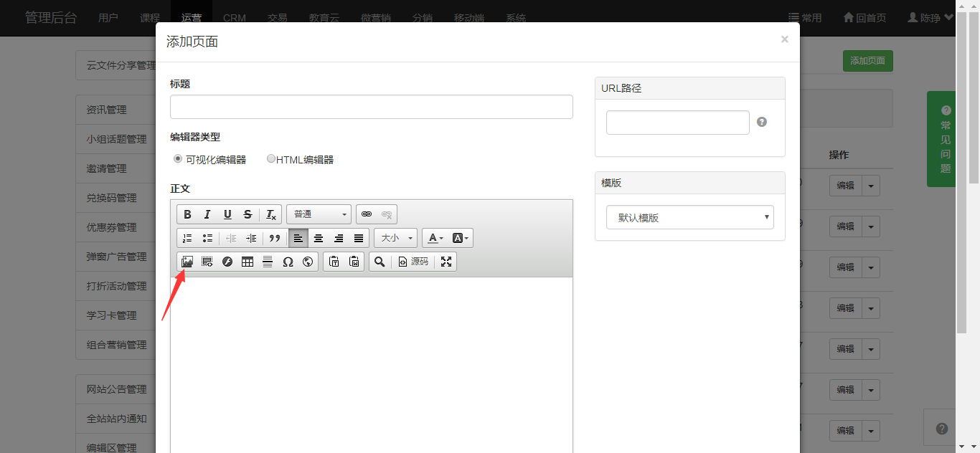Open the text color picker
Image resolution: width=980 pixels, height=453 pixels.
[435, 238]
